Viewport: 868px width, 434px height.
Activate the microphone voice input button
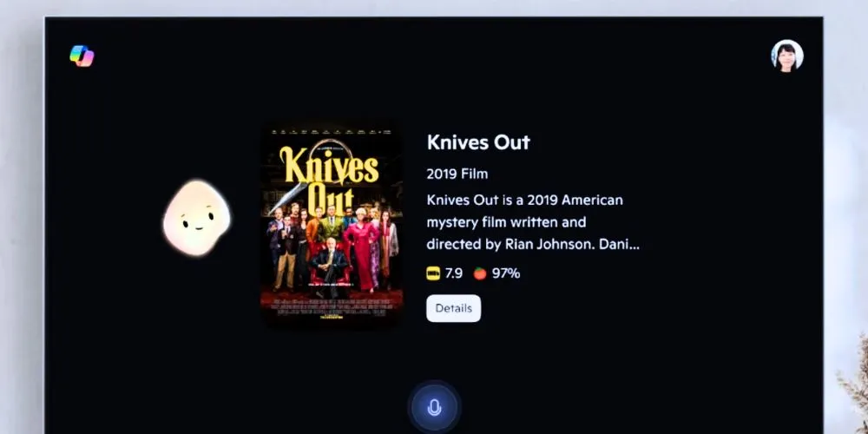point(435,408)
